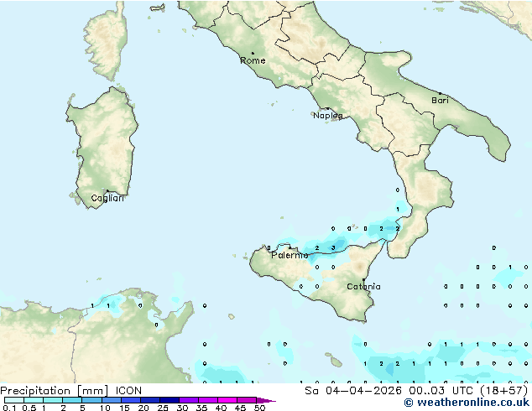Open the weatheronline.co.uk copyright link
The height and width of the screenshot is (411, 532).
pos(467,403)
